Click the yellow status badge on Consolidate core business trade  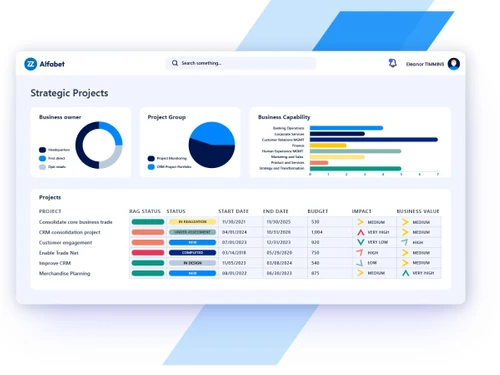point(192,222)
